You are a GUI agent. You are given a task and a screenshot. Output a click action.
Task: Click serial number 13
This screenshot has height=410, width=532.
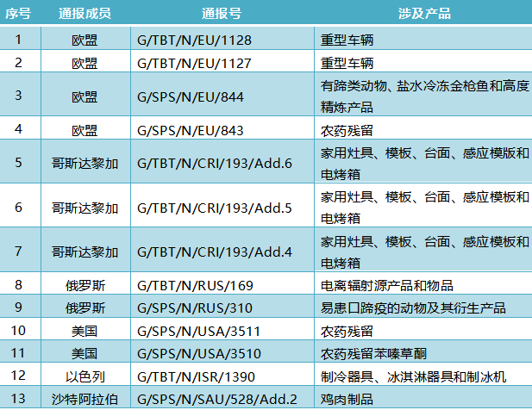pyautogui.click(x=18, y=399)
